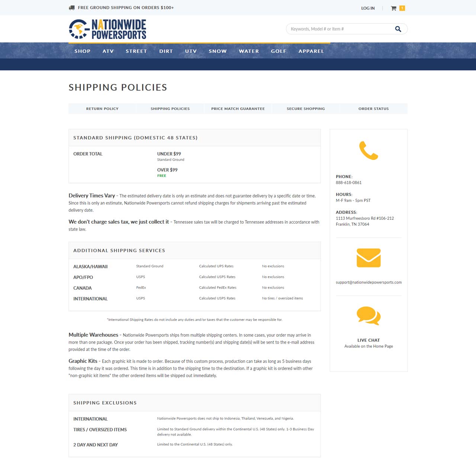Open the SNOW navigation menu

click(218, 51)
